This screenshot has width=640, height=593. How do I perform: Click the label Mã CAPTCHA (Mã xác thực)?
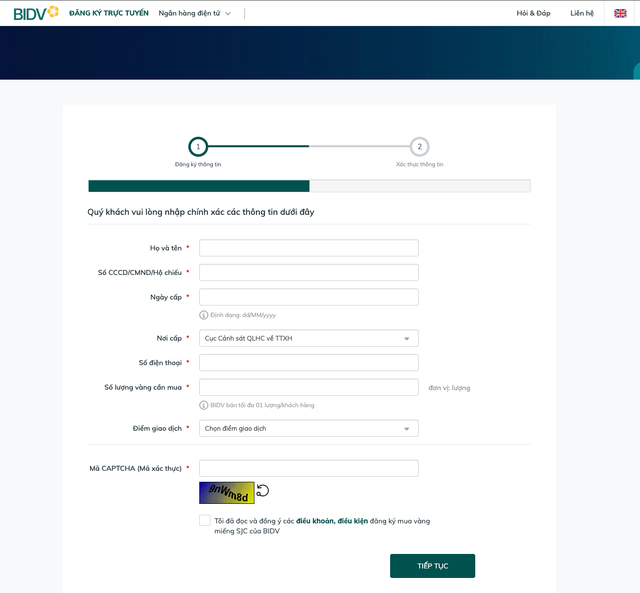click(x=136, y=469)
